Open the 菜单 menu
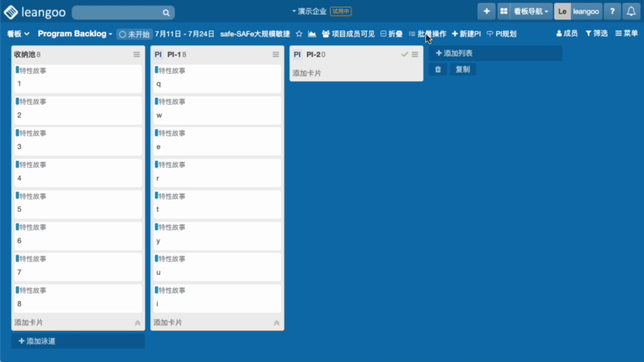 [x=627, y=33]
